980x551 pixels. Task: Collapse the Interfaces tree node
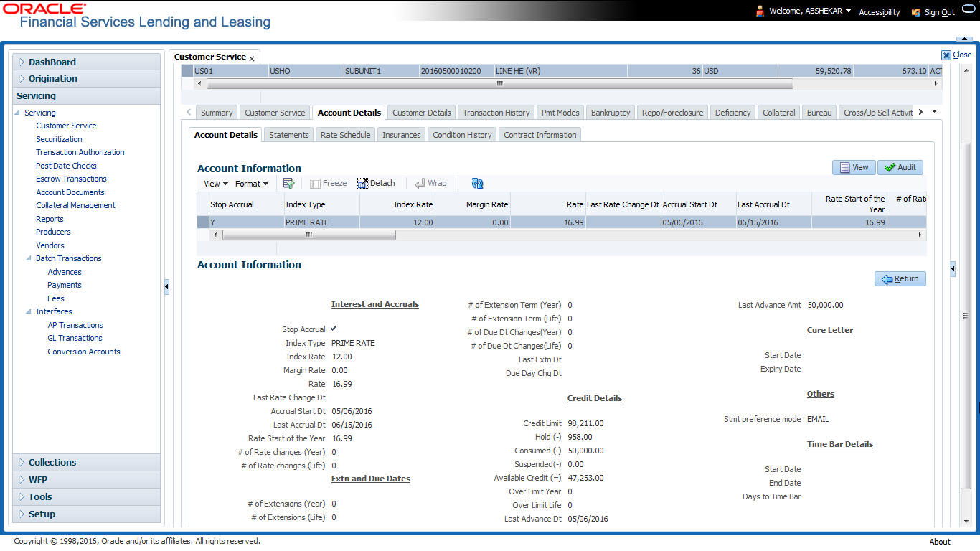click(x=29, y=311)
